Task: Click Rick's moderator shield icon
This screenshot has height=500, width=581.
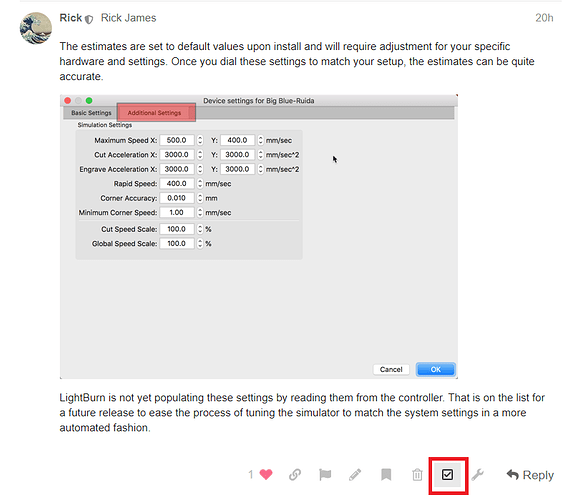Action: coord(89,19)
